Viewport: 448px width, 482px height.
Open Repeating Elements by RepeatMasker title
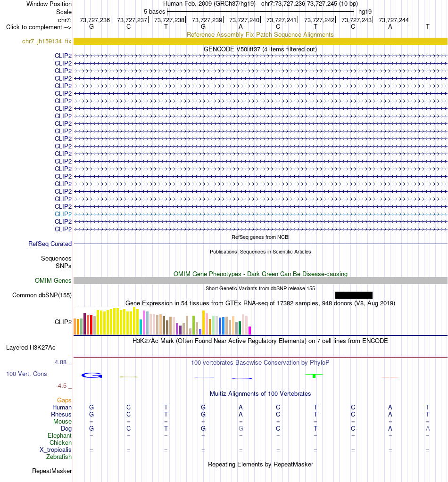pyautogui.click(x=260, y=465)
